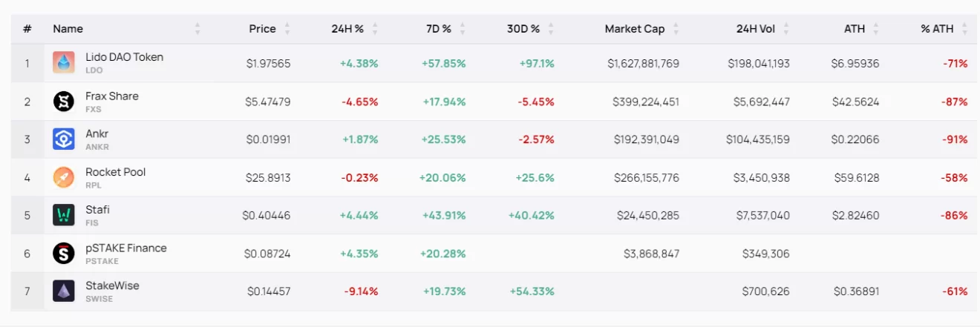Click the # rank column header
The image size is (980, 327).
[x=27, y=29]
